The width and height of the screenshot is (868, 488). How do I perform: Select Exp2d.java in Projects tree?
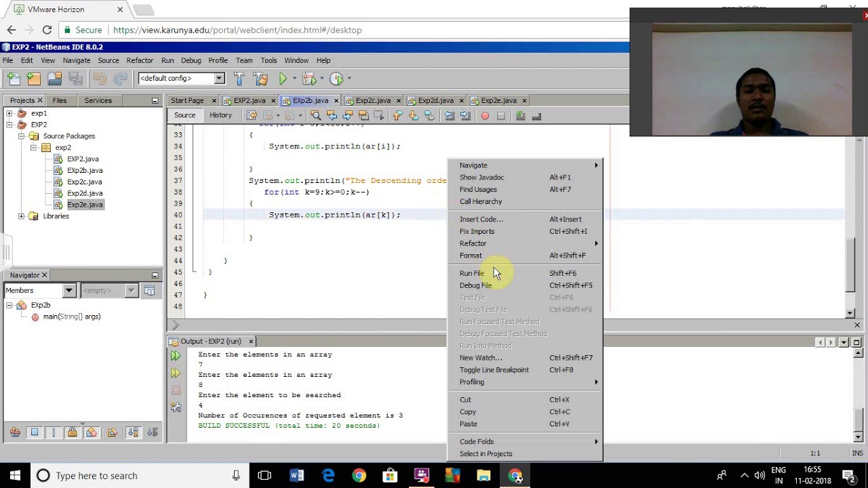[85, 193]
